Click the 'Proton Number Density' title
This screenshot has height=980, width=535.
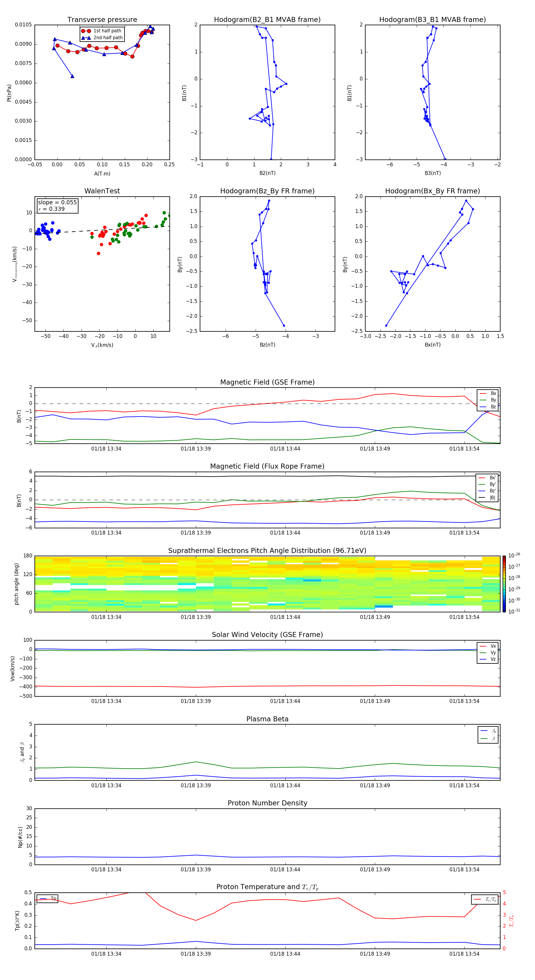coord(267,803)
